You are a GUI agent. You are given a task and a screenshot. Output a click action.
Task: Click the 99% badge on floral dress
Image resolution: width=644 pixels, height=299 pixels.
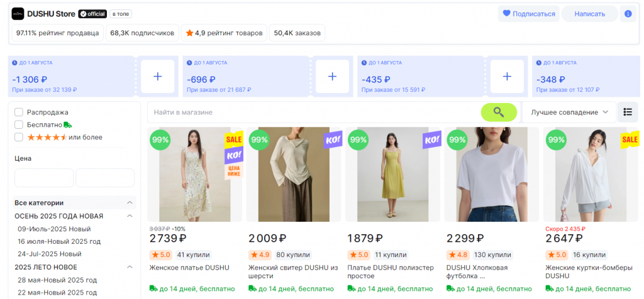pos(160,139)
